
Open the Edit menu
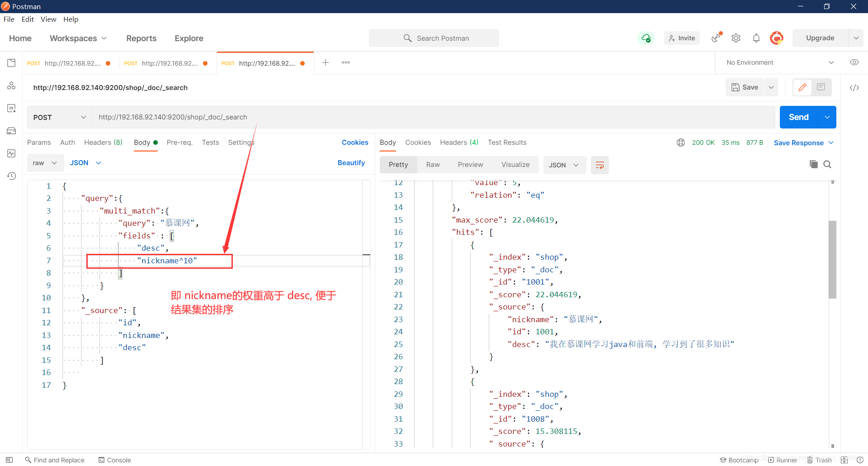coord(28,19)
